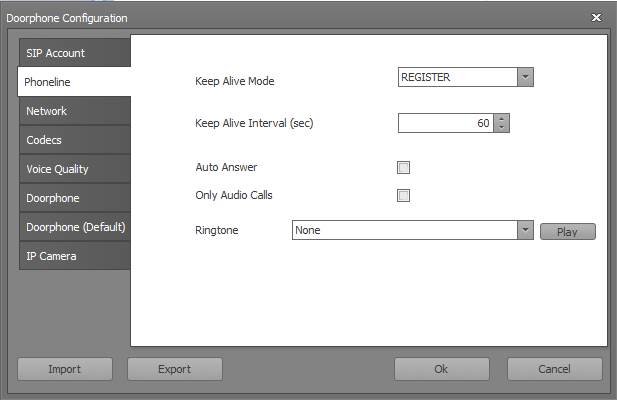Enable the Only Audio Calls checkbox
Screen dimensions: 617x400
point(403,195)
